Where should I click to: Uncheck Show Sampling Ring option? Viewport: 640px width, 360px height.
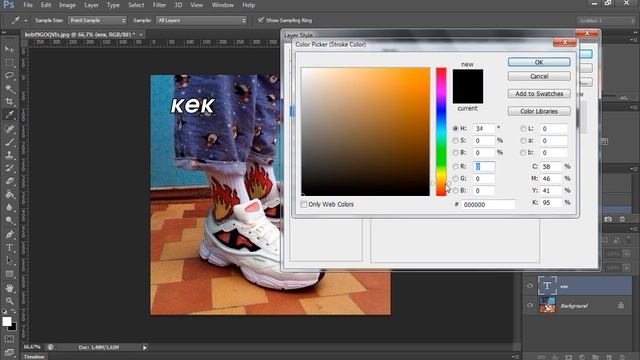260,20
